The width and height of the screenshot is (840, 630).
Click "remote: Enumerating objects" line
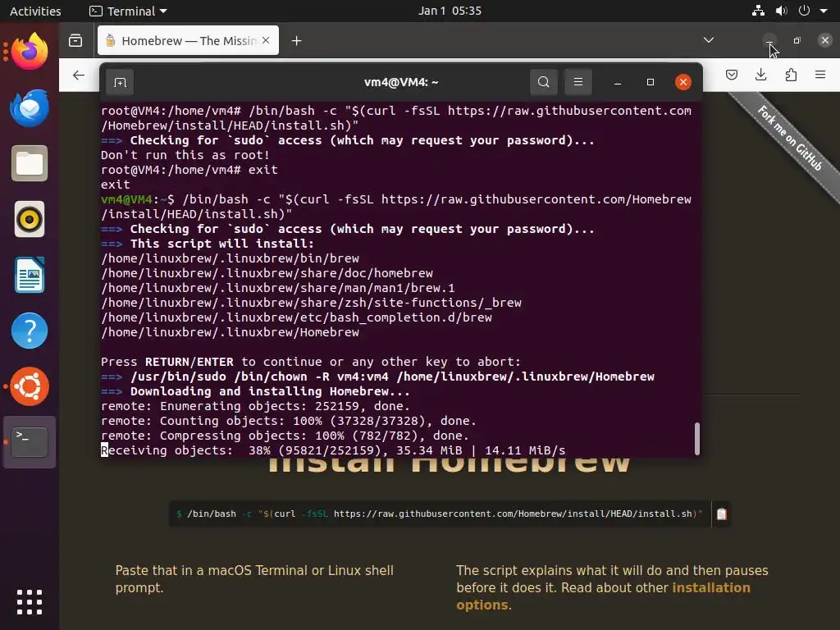tap(256, 406)
